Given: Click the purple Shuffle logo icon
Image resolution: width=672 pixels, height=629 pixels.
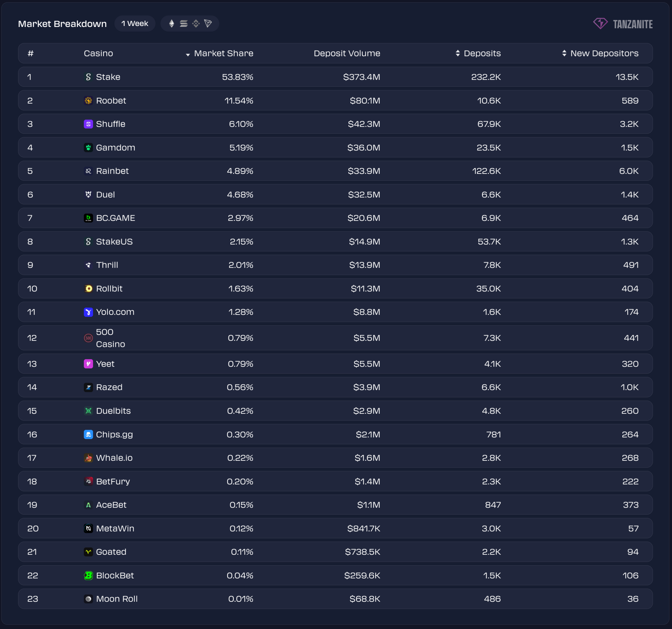Looking at the screenshot, I should pos(88,124).
